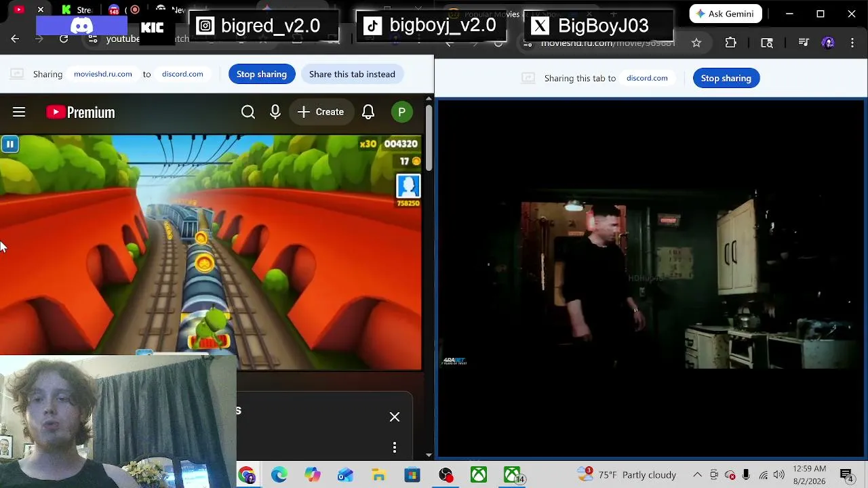This screenshot has height=488, width=868.
Task: Open File Explorer from the taskbar
Action: pos(379,475)
